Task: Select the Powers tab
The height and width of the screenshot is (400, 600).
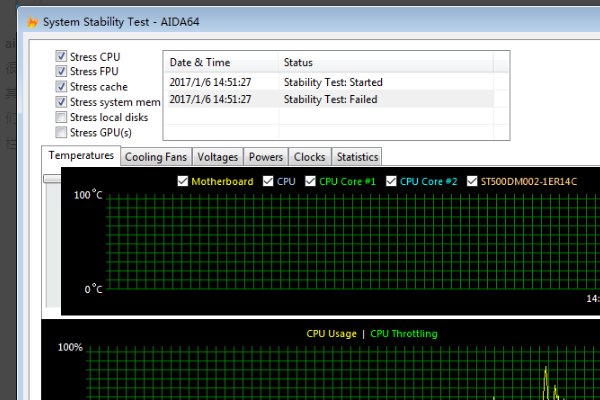Action: click(x=265, y=157)
